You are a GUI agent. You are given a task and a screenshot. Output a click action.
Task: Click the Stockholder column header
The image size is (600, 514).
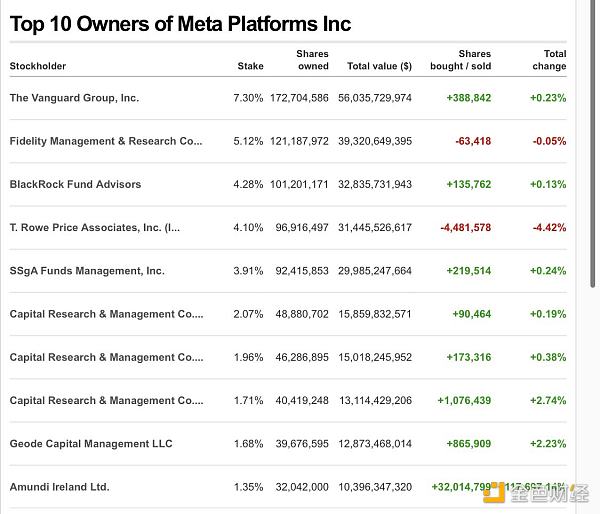38,66
